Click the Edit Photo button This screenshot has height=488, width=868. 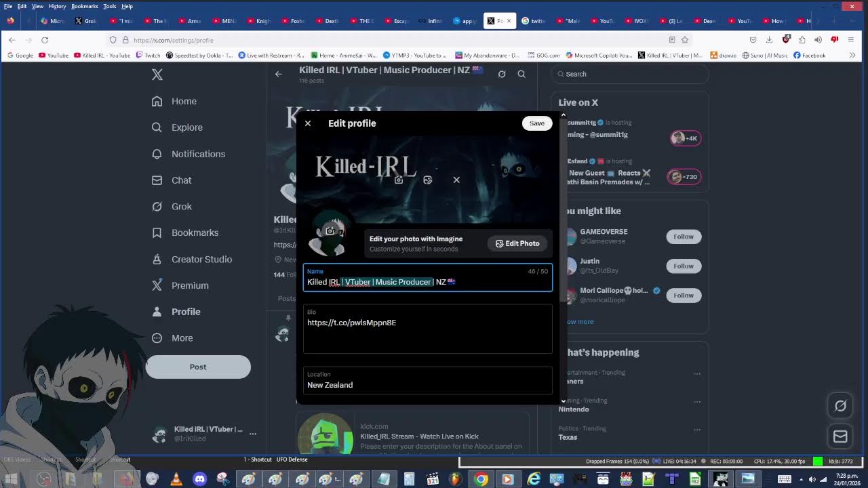[517, 243]
